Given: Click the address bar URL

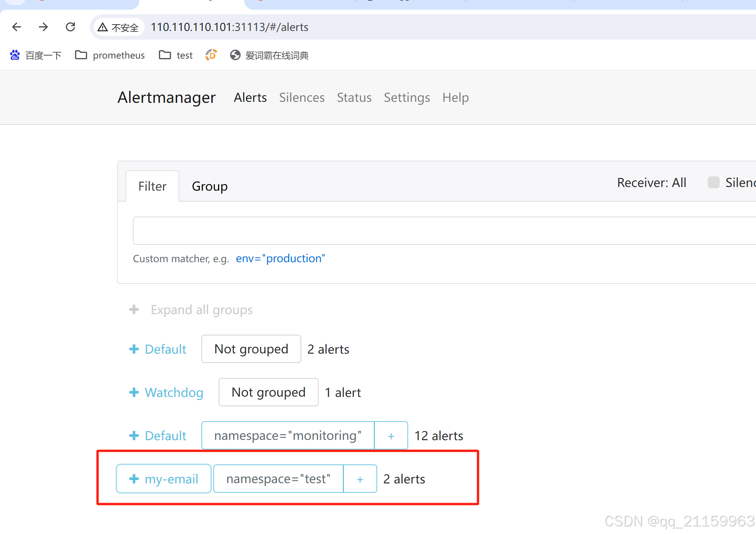Looking at the screenshot, I should [x=229, y=27].
